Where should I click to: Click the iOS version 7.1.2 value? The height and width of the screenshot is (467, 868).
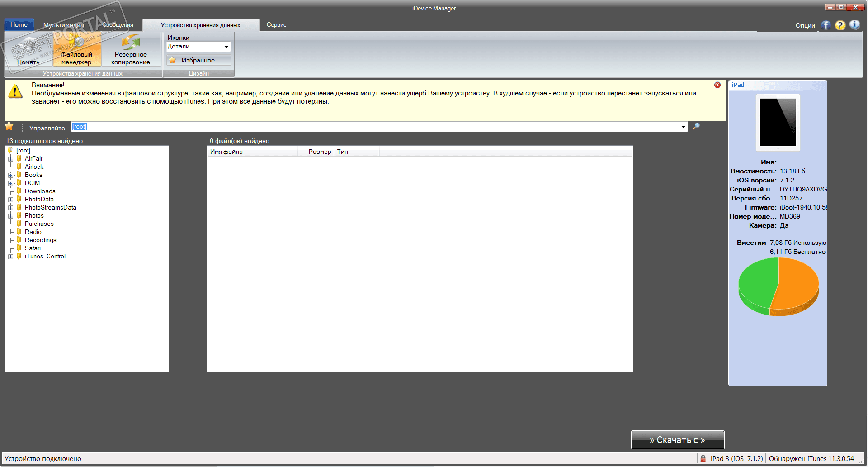[x=787, y=181]
